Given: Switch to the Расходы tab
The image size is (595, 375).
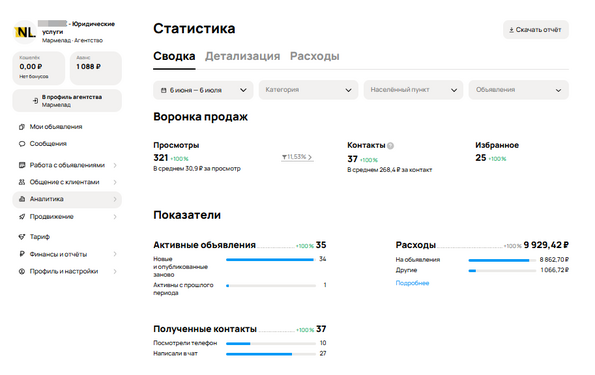Looking at the screenshot, I should coord(315,56).
